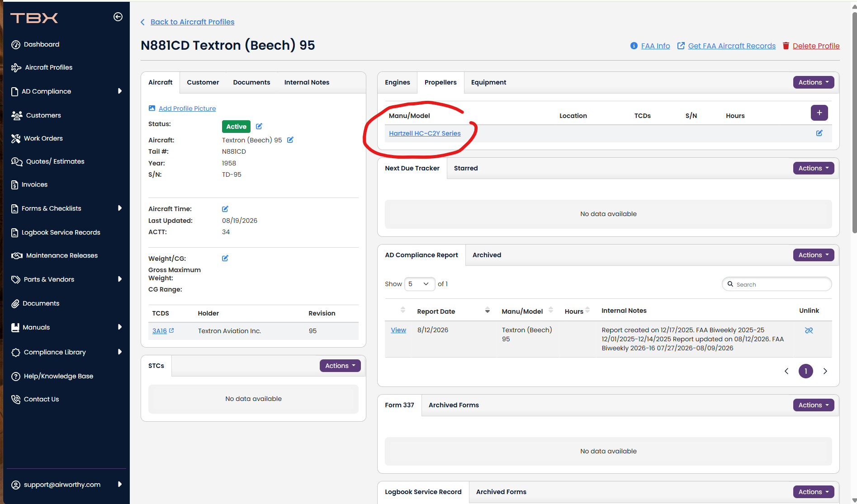Click the Customers people icon

(17, 115)
